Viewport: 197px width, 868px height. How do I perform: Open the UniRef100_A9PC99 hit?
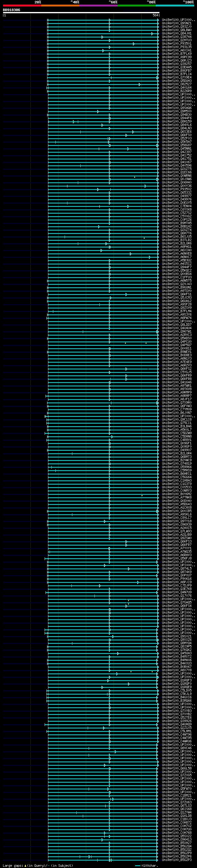[177, 57]
